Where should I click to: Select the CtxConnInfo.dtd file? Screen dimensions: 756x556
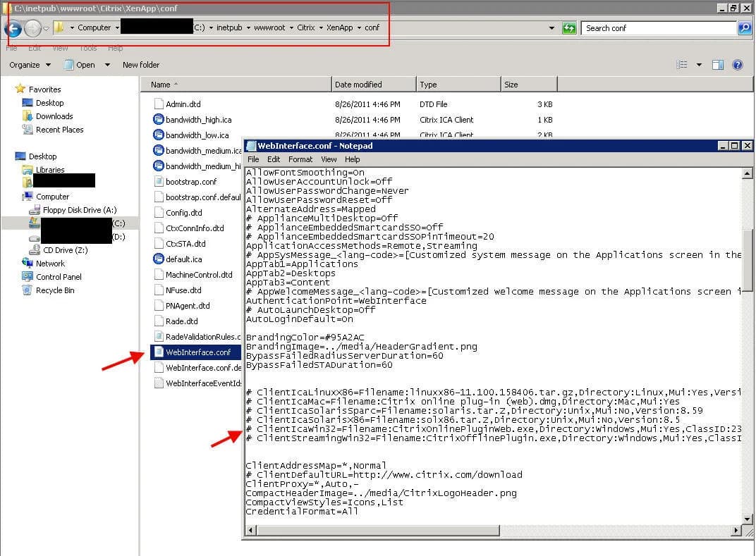pos(195,228)
